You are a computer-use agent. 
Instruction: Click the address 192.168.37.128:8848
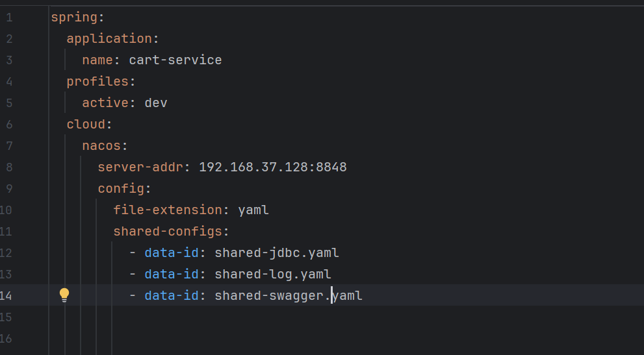pos(273,167)
